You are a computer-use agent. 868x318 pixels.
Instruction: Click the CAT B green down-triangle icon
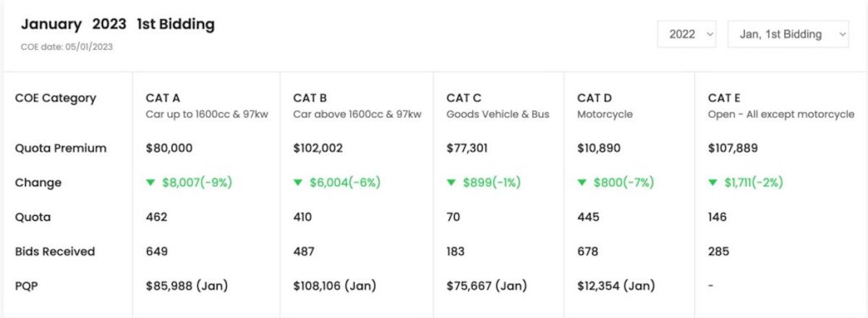(x=298, y=183)
